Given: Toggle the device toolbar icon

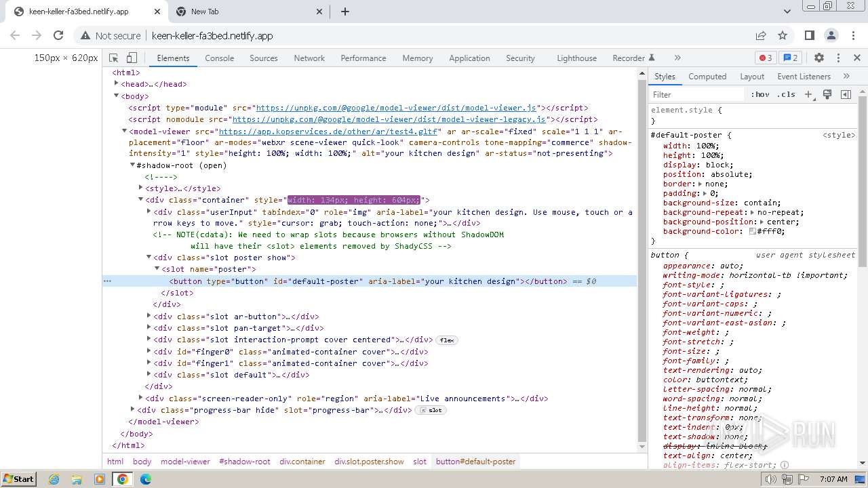Looking at the screenshot, I should (132, 58).
